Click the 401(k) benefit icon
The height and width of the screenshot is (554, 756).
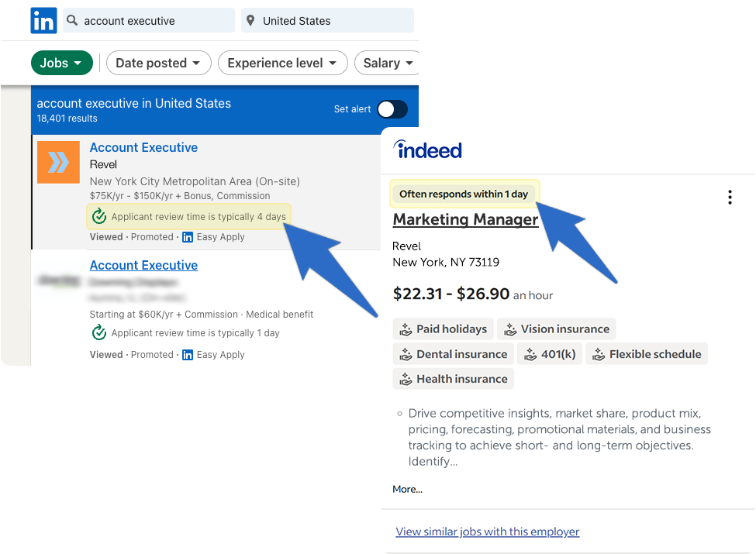point(530,355)
